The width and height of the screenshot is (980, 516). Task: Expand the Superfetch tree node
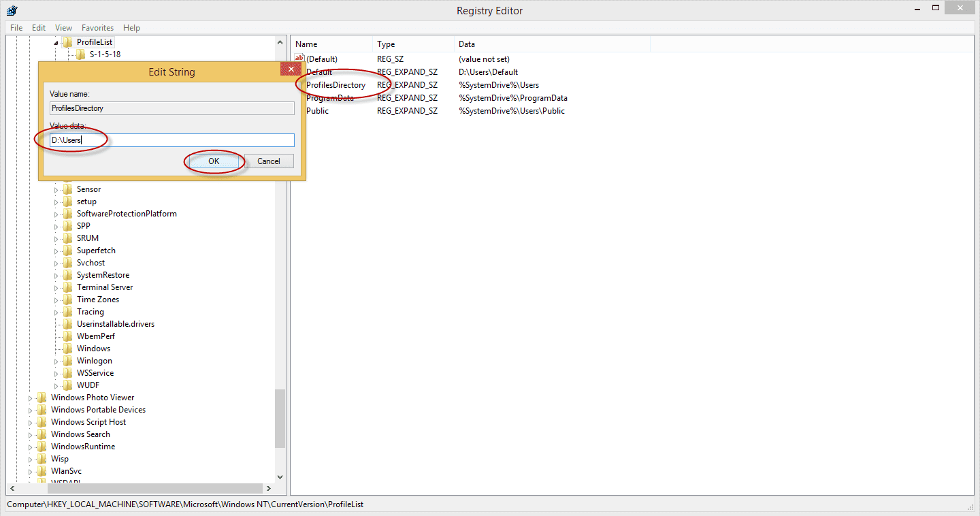[x=56, y=250]
